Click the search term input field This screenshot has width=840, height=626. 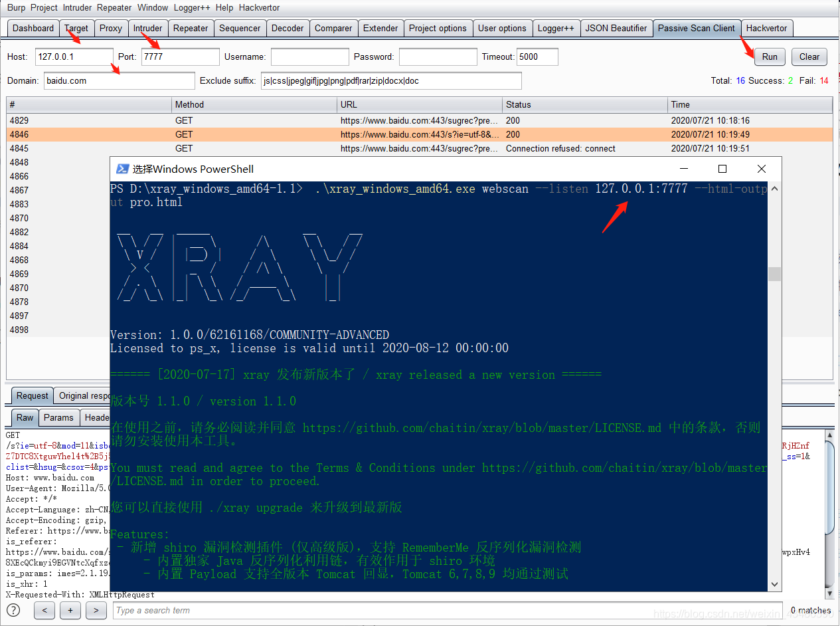click(x=266, y=610)
